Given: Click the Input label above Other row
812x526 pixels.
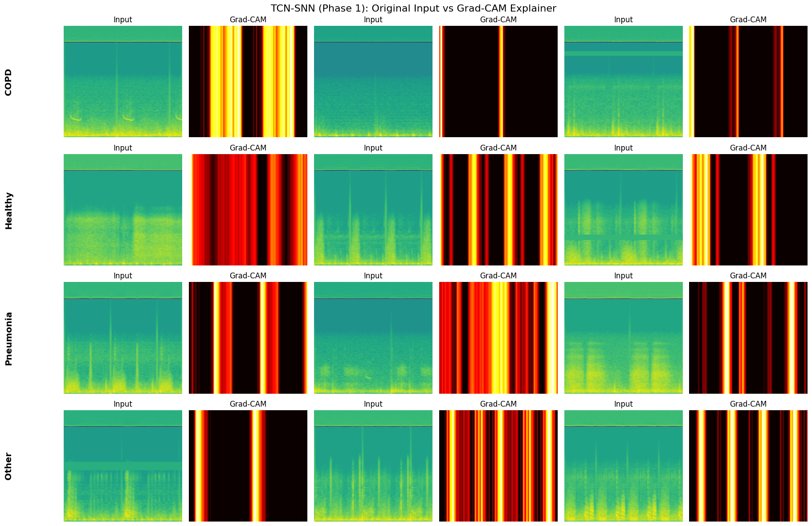Looking at the screenshot, I should pyautogui.click(x=122, y=404).
